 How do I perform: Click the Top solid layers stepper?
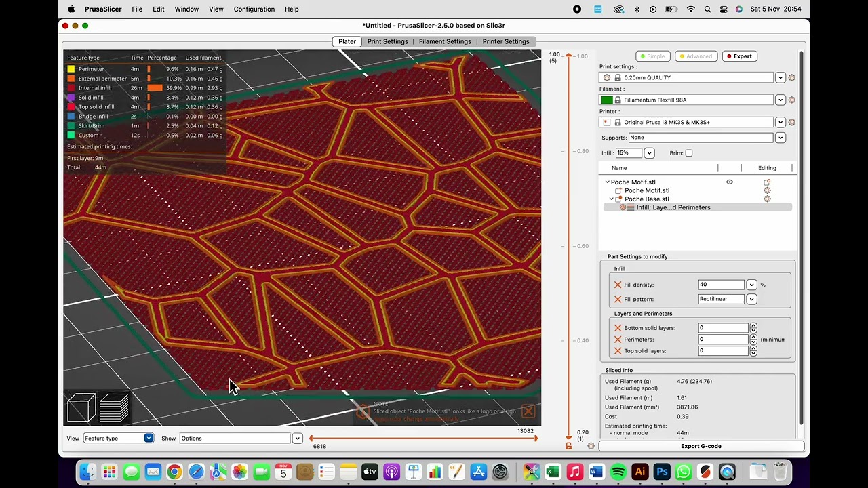[753, 351]
